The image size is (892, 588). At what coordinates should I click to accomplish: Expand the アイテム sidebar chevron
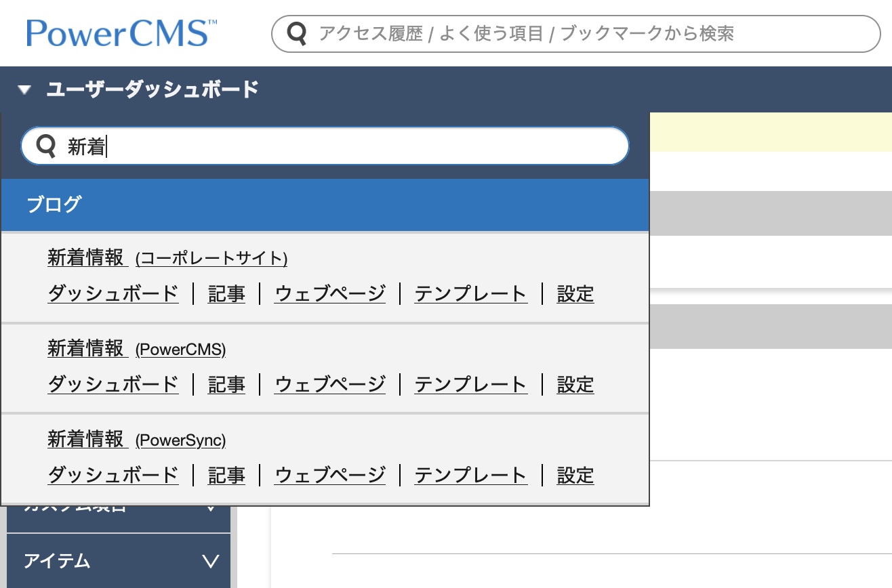tap(211, 561)
